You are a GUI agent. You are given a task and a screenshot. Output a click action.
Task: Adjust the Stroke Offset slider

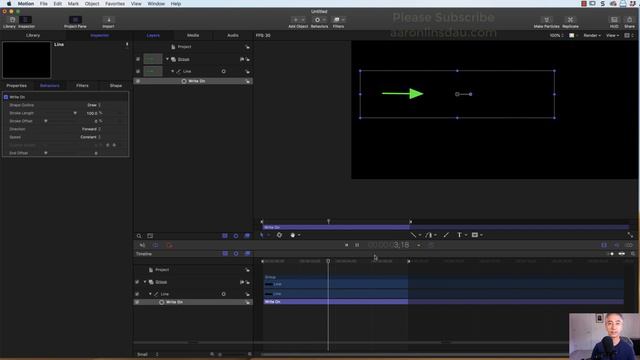46,121
